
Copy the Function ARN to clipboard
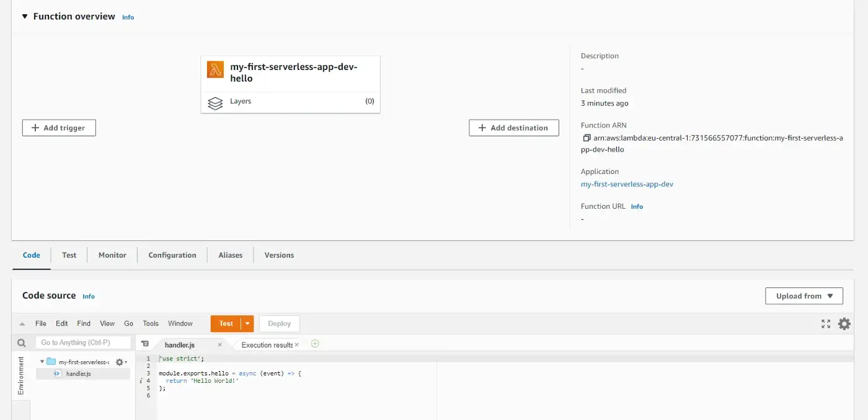point(587,138)
